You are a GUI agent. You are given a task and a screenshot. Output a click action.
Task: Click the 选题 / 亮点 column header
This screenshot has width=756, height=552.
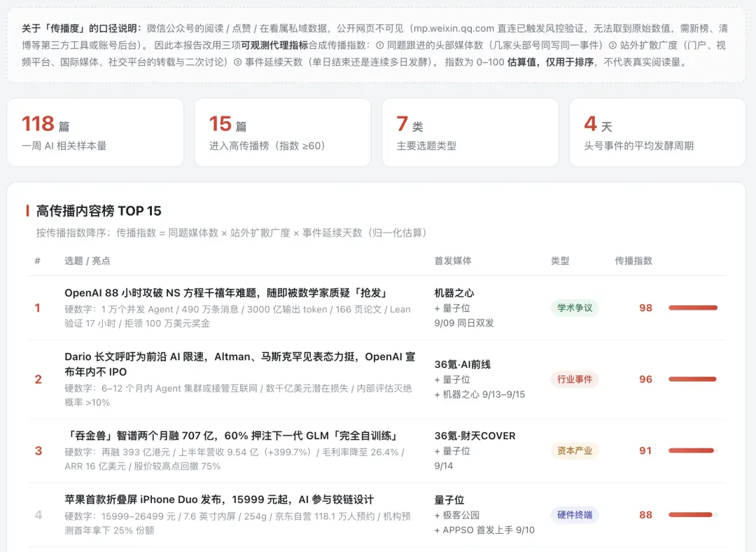tap(87, 261)
